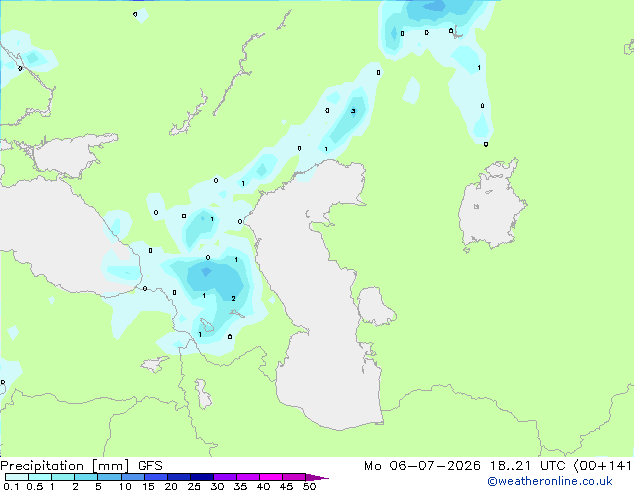634x490 pixels.
Task: Click the 20–25 mm legend color swatch
Action: tap(178, 477)
